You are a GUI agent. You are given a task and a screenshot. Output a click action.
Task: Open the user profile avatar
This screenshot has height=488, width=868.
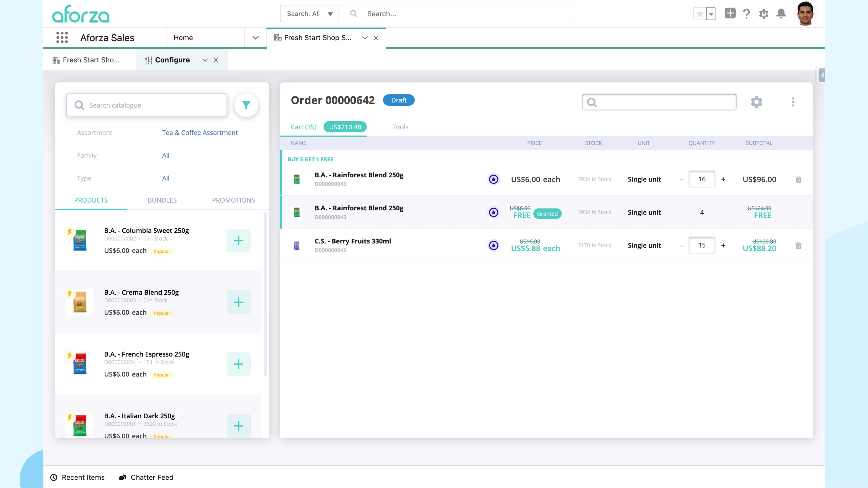point(805,13)
